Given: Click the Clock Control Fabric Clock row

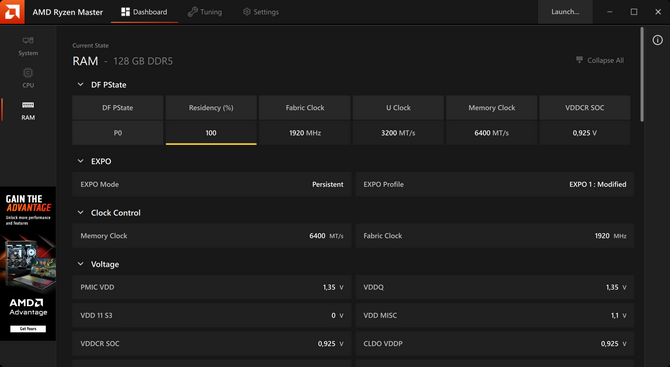Looking at the screenshot, I should tap(495, 235).
